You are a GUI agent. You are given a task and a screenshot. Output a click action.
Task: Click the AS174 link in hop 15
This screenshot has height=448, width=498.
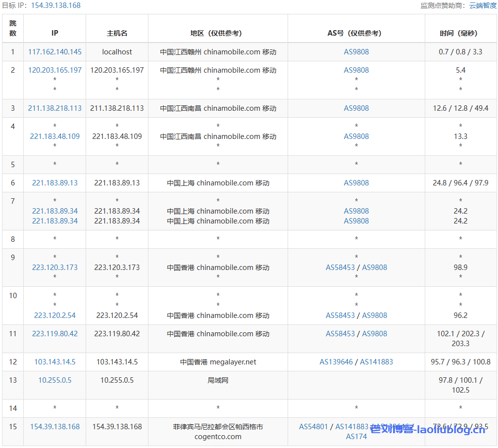(x=356, y=437)
